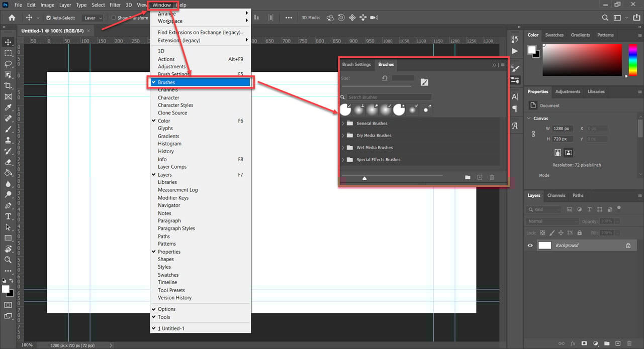Image resolution: width=644 pixels, height=349 pixels.
Task: Toggle Quick Mask mode in the toolbox
Action: click(8, 305)
